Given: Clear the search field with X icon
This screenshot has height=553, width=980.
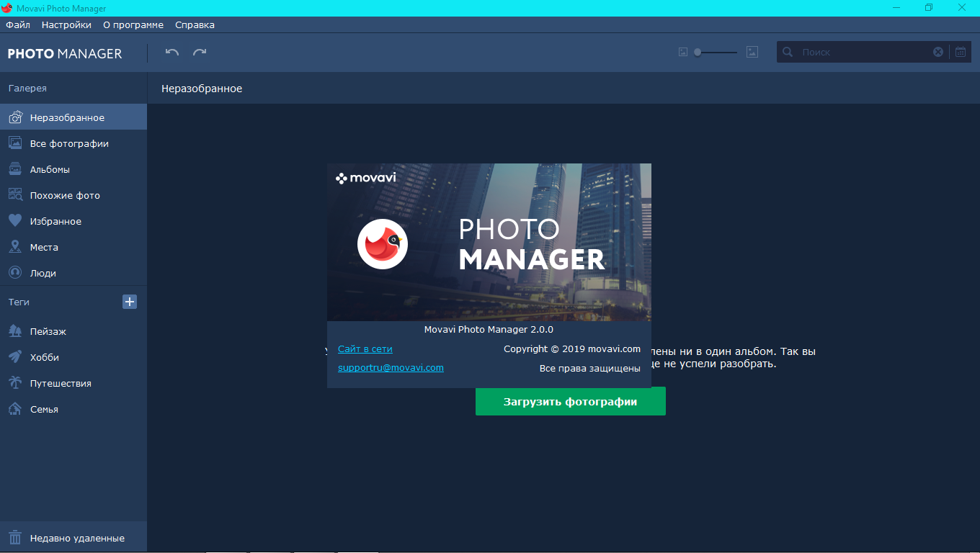Looking at the screenshot, I should point(938,52).
